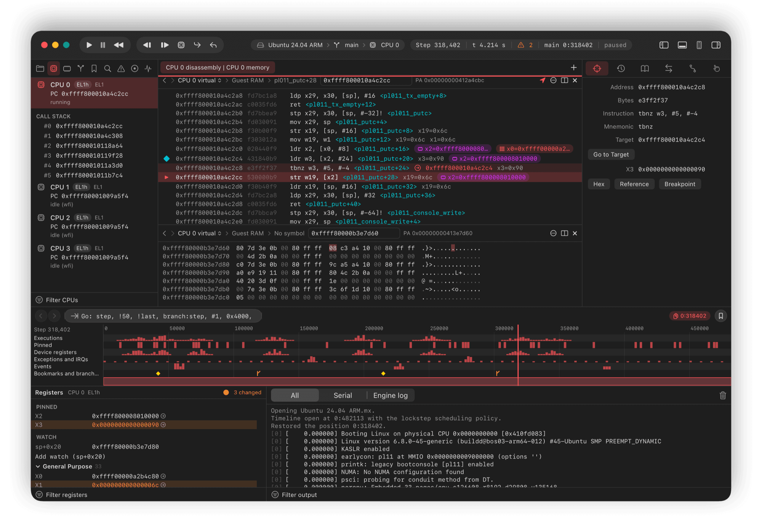762x532 pixels.
Task: Open CPU 0 virtual dropdown in memory pane
Action: pyautogui.click(x=200, y=233)
